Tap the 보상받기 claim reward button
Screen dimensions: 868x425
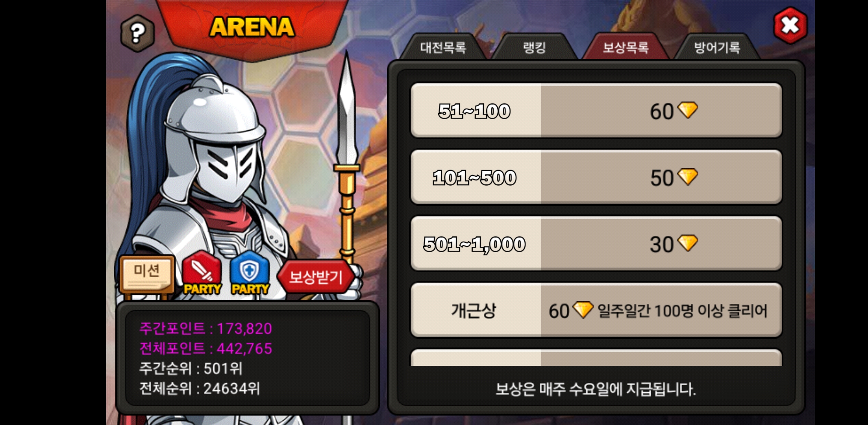(x=316, y=277)
